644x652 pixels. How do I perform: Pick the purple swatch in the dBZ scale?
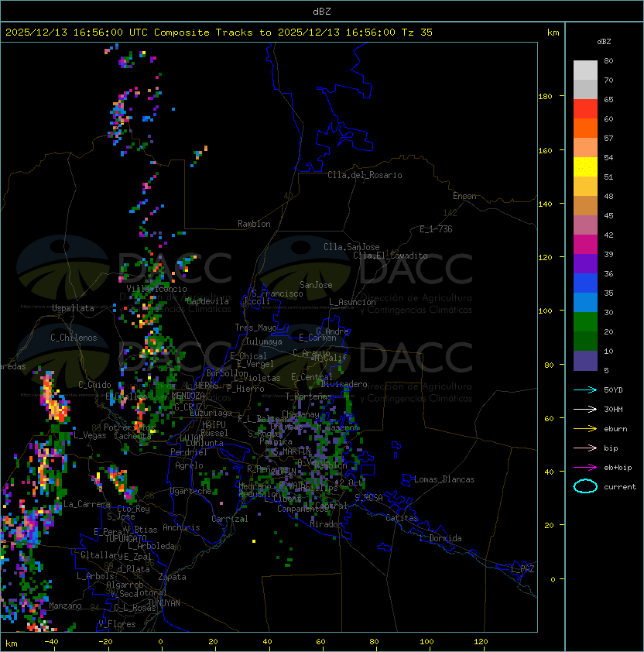585,263
